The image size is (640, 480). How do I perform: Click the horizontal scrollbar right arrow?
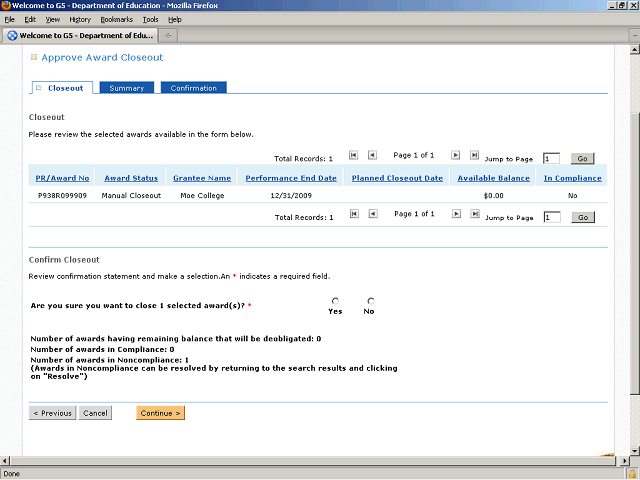click(x=624, y=461)
